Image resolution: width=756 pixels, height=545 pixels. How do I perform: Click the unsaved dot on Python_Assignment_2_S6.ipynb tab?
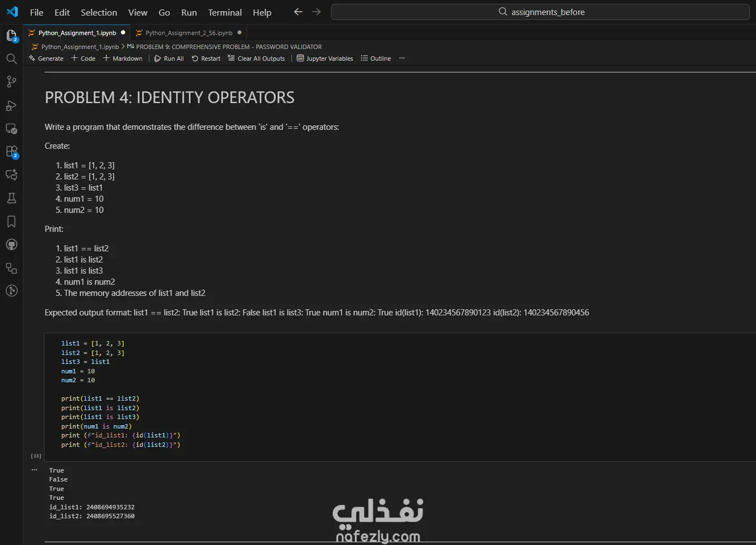point(240,32)
